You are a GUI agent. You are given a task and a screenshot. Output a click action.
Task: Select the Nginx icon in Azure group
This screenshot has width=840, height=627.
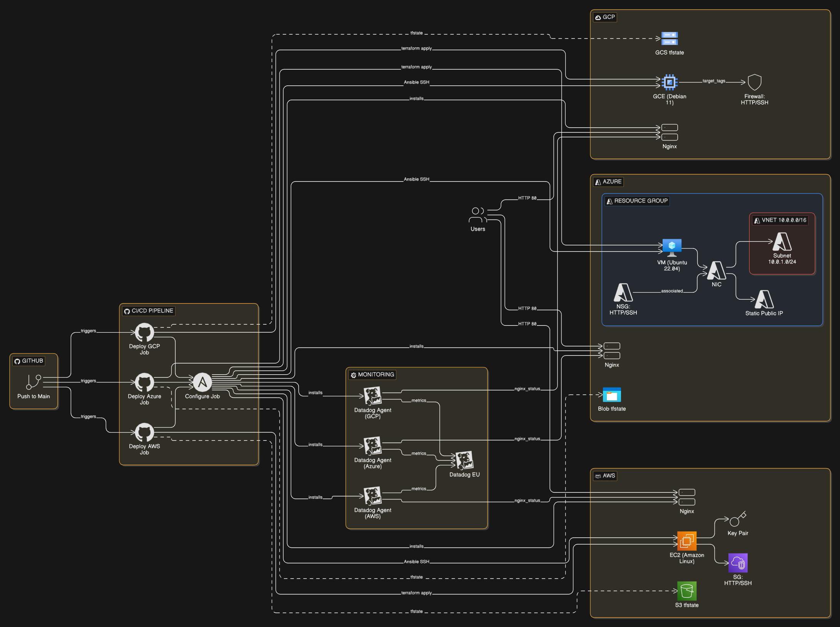612,351
